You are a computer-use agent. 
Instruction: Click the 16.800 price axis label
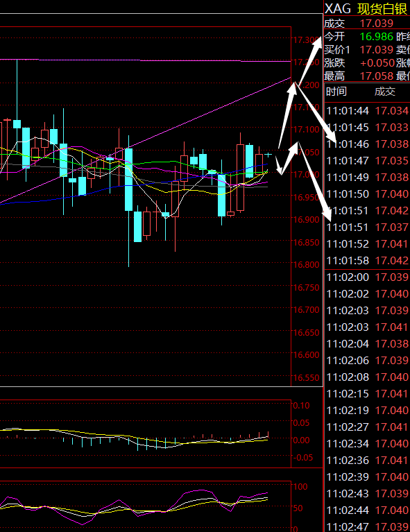point(306,264)
